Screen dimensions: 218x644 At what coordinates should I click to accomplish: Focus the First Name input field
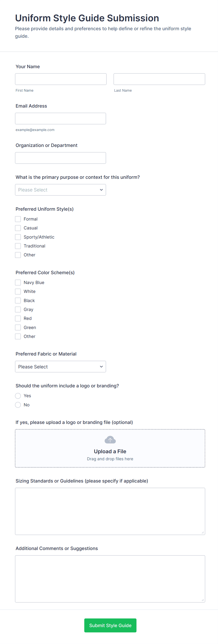pos(61,79)
